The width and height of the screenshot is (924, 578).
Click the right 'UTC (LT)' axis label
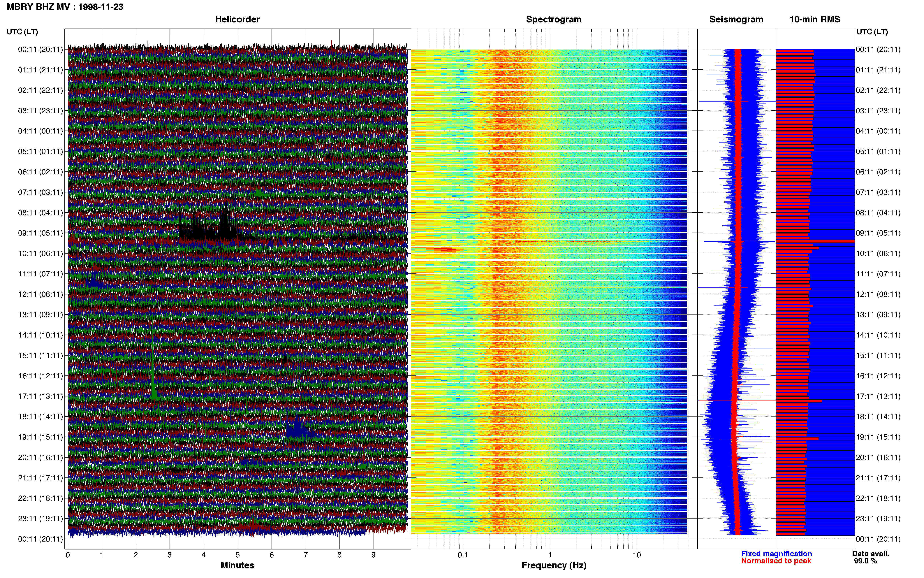(872, 32)
